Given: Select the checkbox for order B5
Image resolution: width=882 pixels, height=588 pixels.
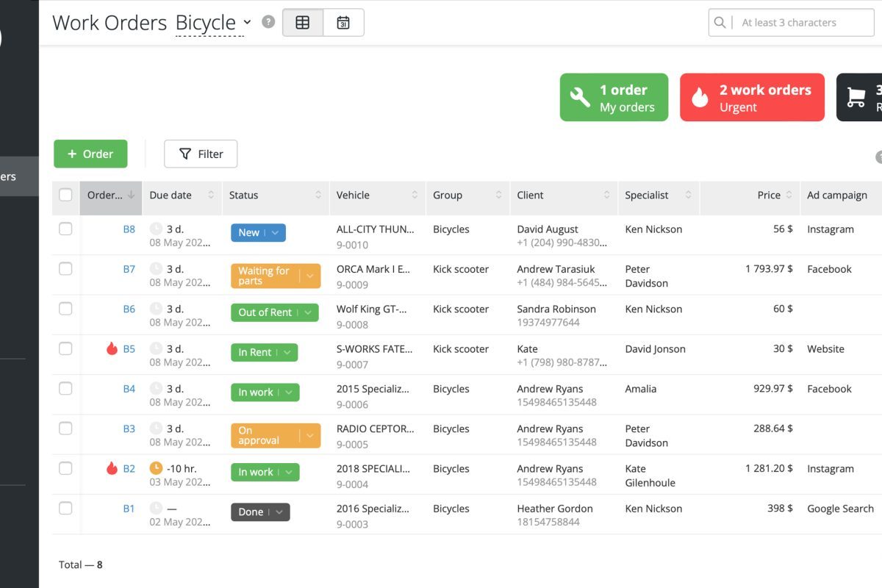Looking at the screenshot, I should (65, 348).
